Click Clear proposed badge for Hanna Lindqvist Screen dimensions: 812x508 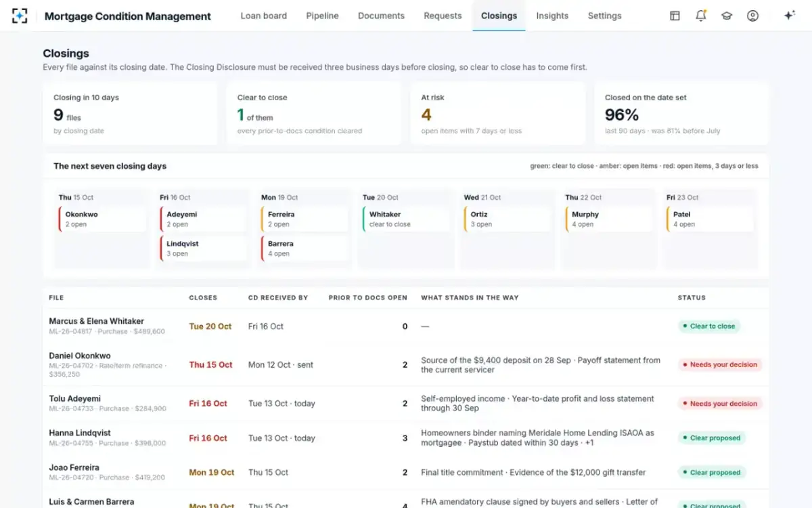[712, 438]
